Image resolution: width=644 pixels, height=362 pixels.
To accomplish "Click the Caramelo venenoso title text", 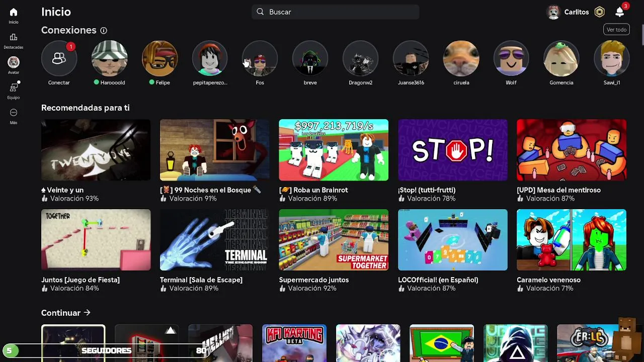I will click(x=548, y=280).
